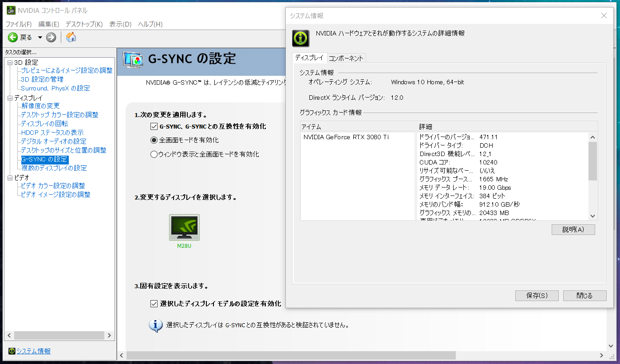Click task pane horizontal scroll-right arrow
Screen dimensions: 620x364
(110, 335)
